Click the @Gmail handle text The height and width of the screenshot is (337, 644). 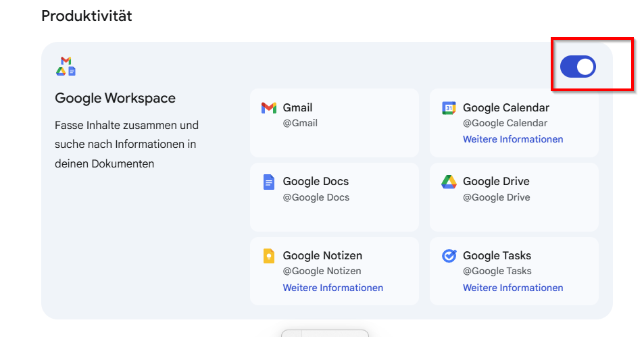tap(300, 123)
